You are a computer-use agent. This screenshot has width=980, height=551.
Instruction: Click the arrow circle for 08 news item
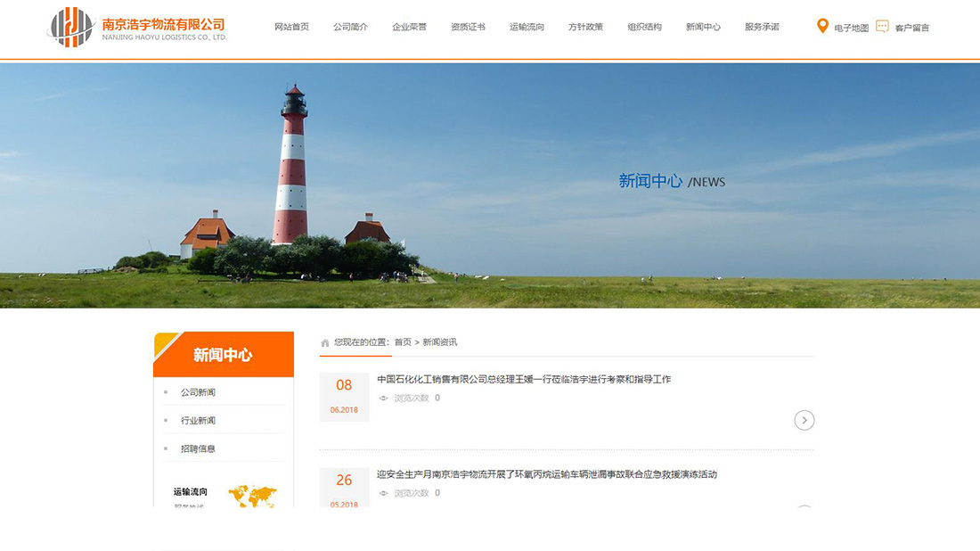click(x=804, y=420)
